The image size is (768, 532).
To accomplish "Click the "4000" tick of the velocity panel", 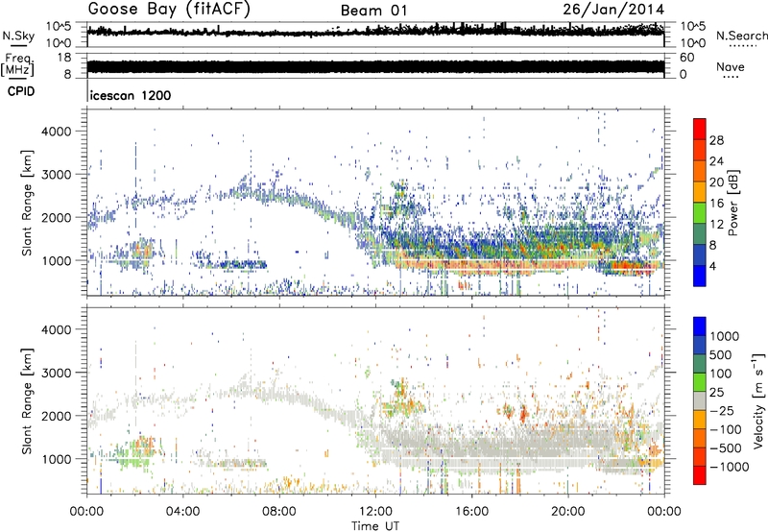I will tap(56, 329).
